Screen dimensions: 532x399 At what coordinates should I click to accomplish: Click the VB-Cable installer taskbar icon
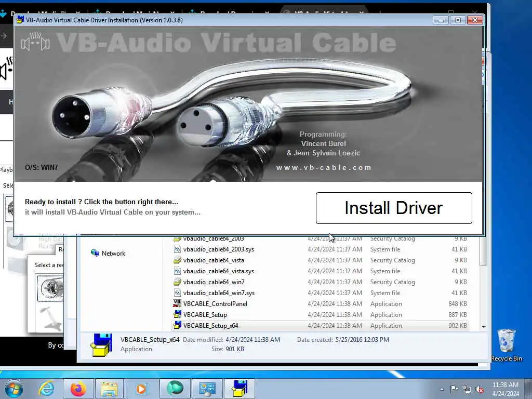click(x=240, y=389)
